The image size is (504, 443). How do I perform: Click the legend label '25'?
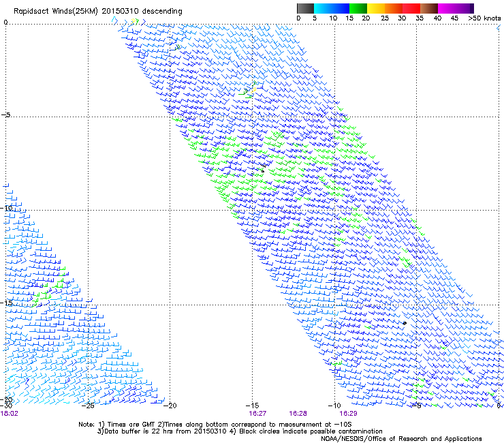click(x=384, y=18)
